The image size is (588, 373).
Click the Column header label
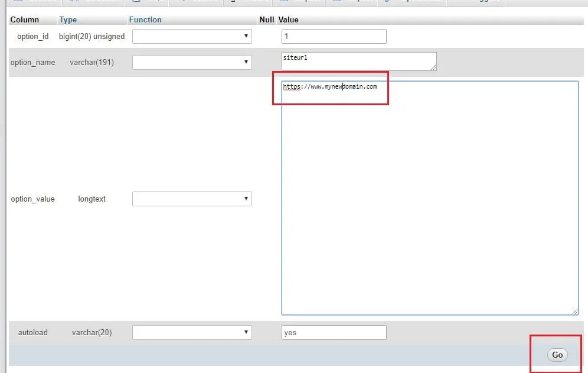click(24, 20)
